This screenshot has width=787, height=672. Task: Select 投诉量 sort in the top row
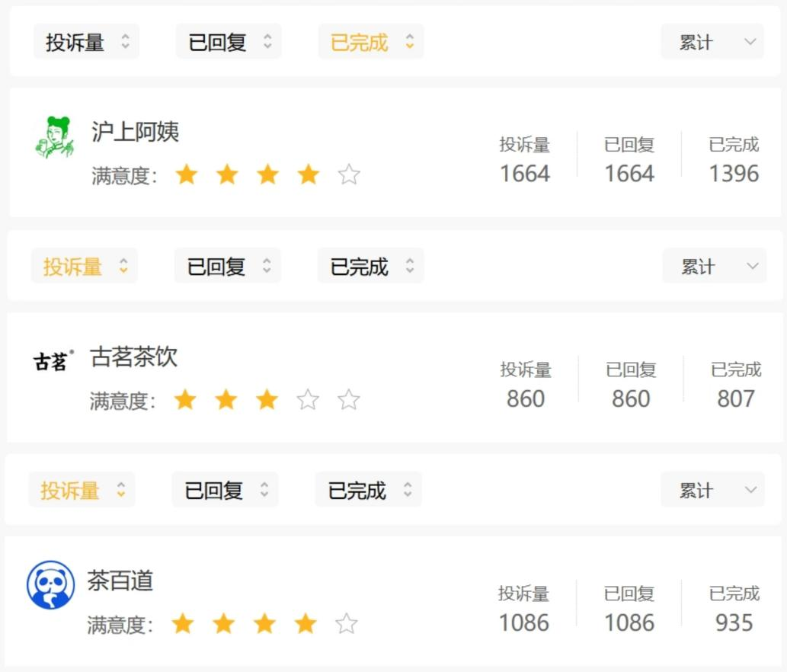click(x=86, y=42)
